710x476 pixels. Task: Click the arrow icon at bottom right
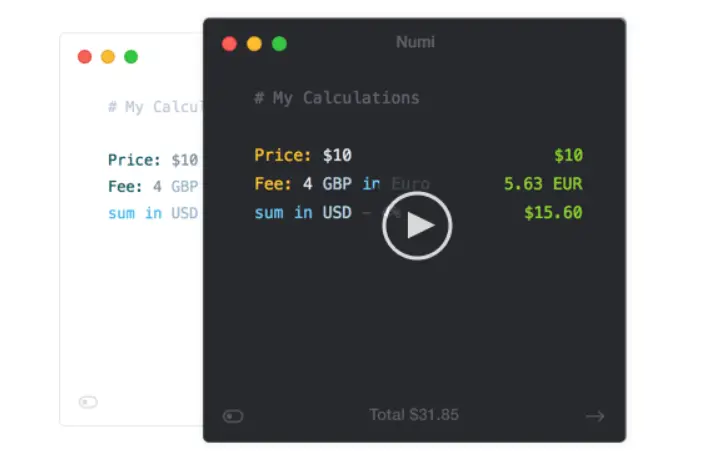click(x=595, y=416)
